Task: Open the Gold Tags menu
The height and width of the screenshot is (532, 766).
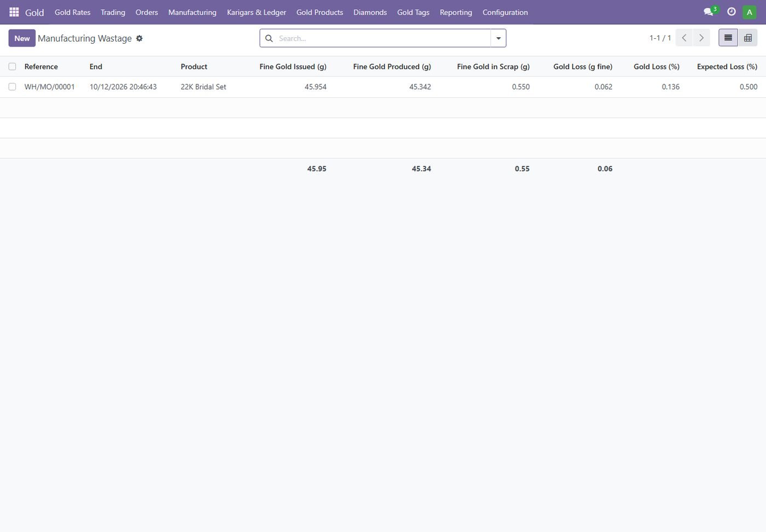Action: [413, 12]
